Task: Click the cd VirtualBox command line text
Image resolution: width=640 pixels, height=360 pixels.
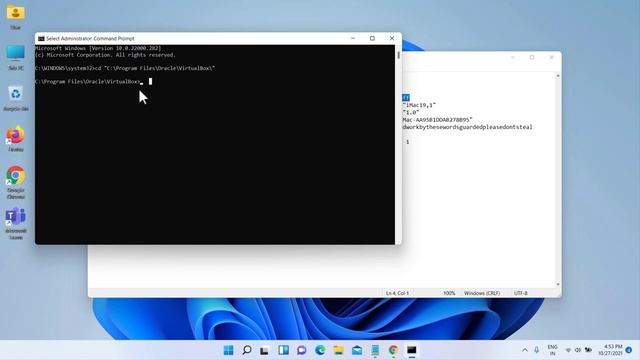Action: [125, 68]
